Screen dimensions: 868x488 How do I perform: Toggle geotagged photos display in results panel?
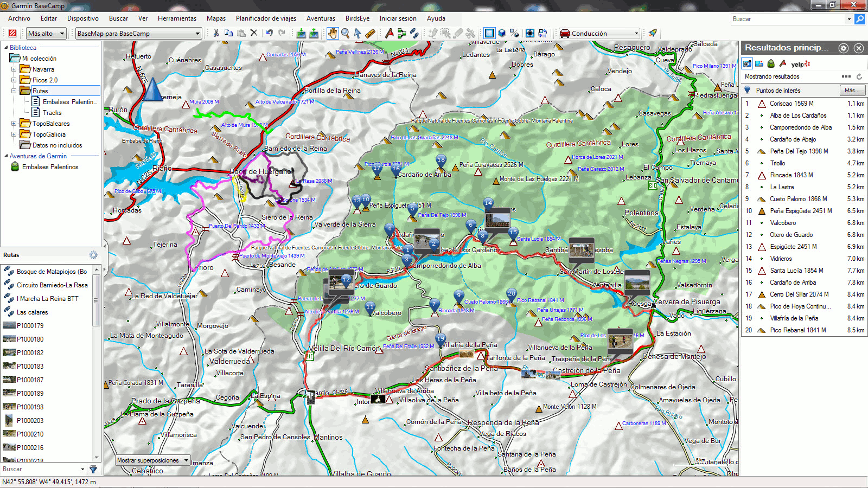[746, 63]
